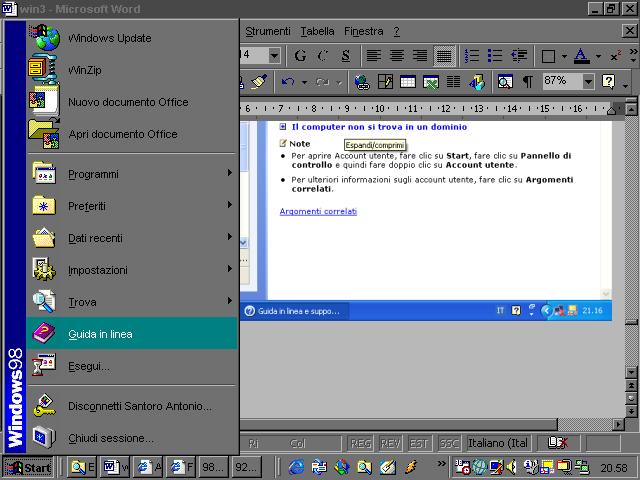Open the volume speaker tray icon
This screenshot has height=480, width=640.
coord(511,467)
